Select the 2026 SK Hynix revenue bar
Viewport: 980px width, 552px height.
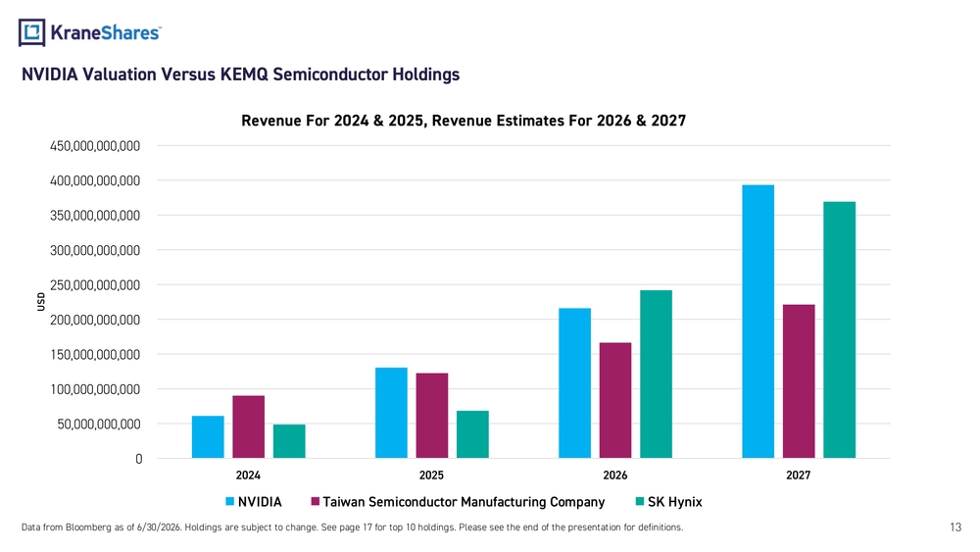pos(657,374)
